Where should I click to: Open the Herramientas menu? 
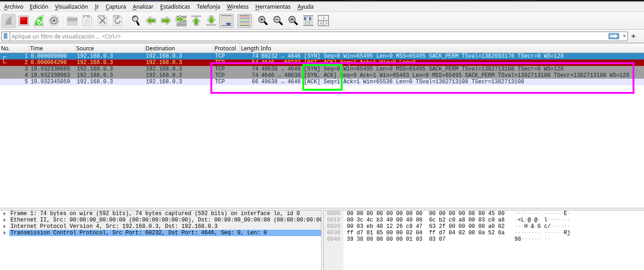click(x=273, y=6)
